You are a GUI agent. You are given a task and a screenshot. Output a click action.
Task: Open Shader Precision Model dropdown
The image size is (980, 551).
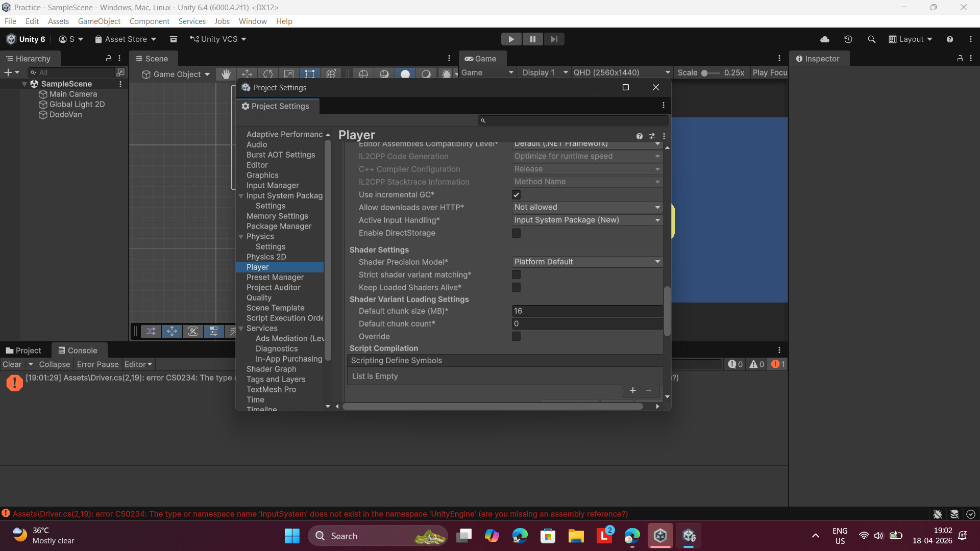click(x=587, y=262)
